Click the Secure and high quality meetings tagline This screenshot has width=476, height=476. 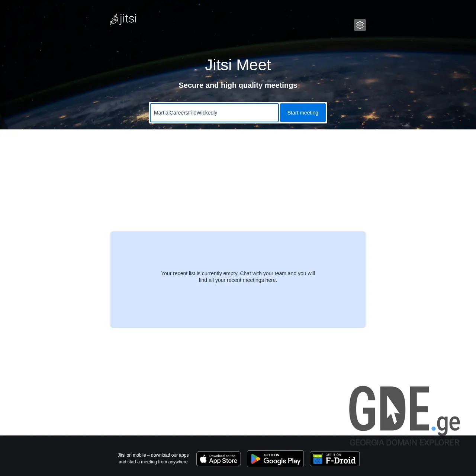(x=238, y=85)
